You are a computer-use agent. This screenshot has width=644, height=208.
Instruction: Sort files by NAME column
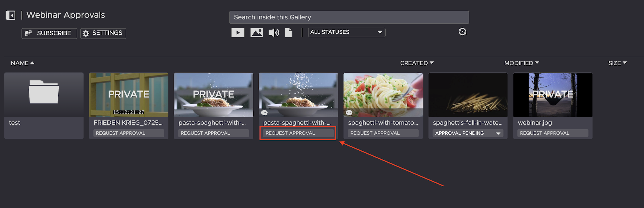(x=22, y=63)
